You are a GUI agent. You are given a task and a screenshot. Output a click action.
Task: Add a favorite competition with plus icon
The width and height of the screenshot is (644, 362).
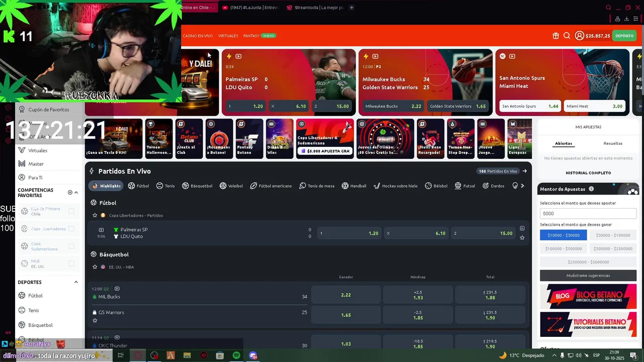tap(70, 193)
